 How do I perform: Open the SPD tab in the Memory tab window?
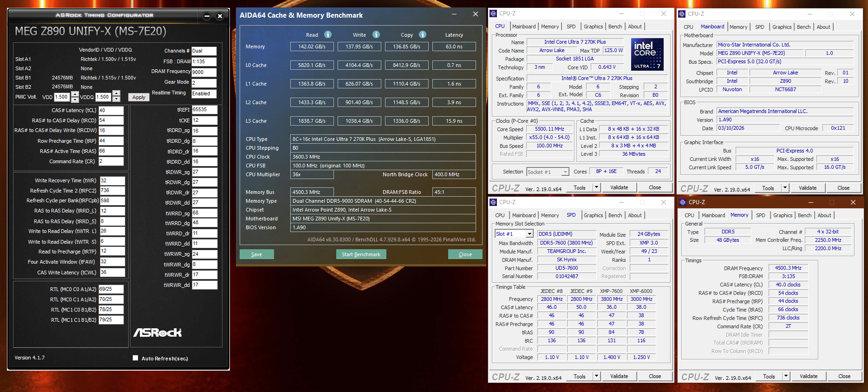(x=760, y=215)
